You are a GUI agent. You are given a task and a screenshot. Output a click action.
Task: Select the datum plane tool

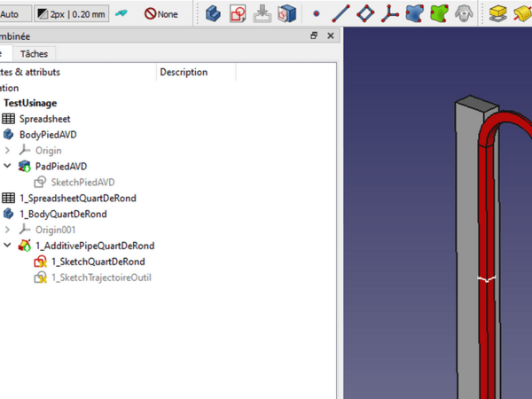tap(365, 13)
